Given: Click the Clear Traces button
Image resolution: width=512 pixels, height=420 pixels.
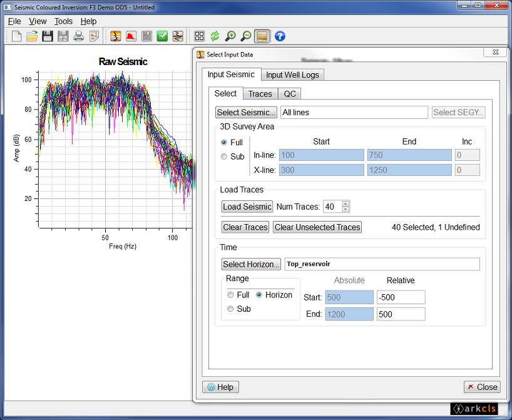Looking at the screenshot, I should click(245, 227).
